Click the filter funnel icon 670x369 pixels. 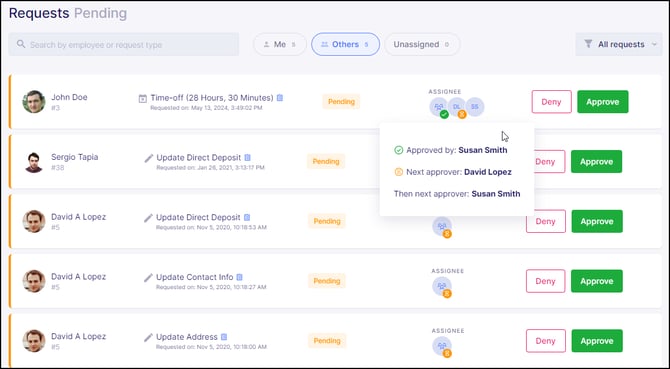[588, 44]
